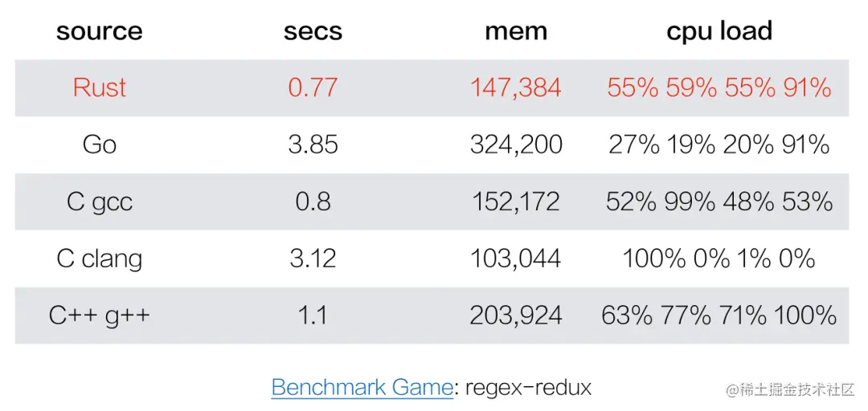
Task: Click the 52% 99% 48% 53% cpu load
Action: (719, 202)
